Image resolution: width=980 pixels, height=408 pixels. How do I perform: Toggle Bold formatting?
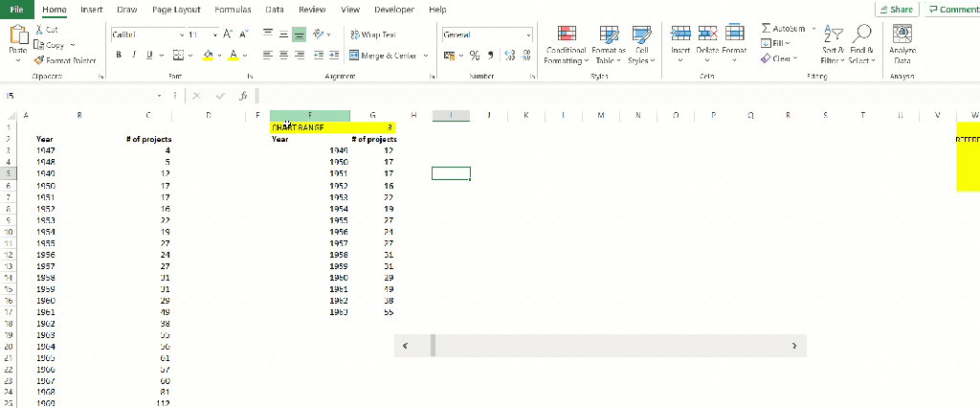click(119, 55)
